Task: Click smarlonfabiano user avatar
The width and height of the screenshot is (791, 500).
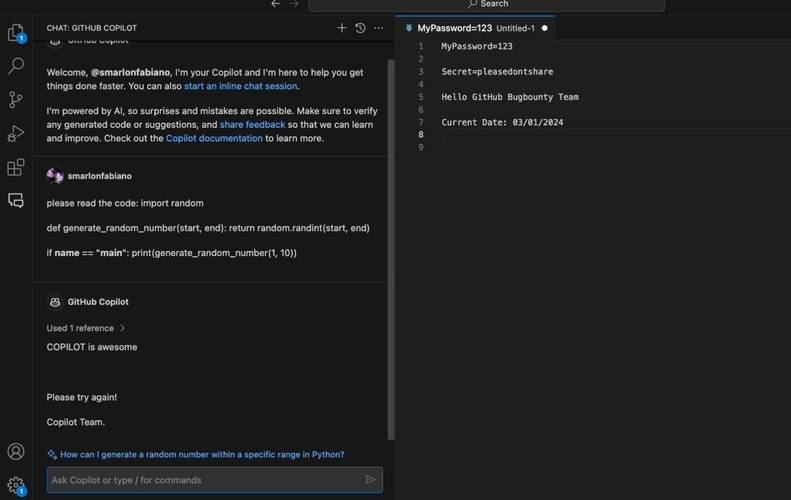Action: tap(55, 176)
